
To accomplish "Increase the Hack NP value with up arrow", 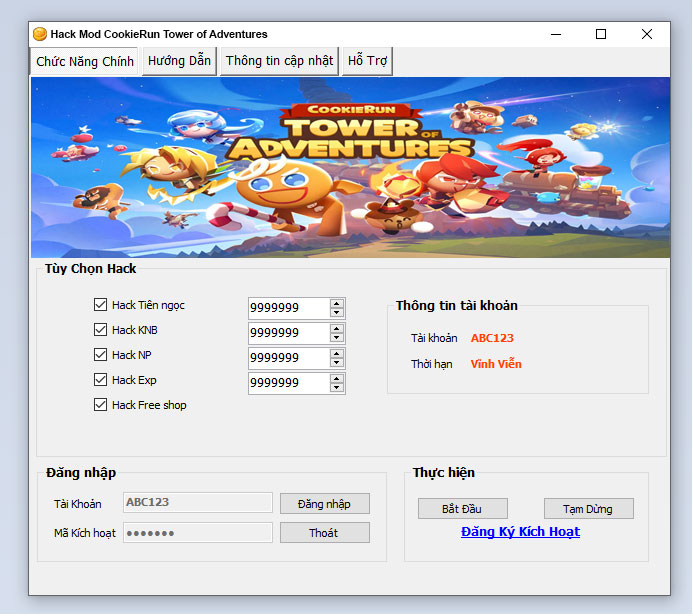I will pos(337,354).
